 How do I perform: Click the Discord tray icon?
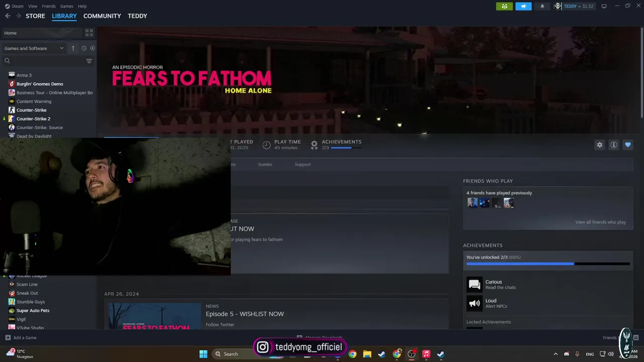pyautogui.click(x=567, y=354)
